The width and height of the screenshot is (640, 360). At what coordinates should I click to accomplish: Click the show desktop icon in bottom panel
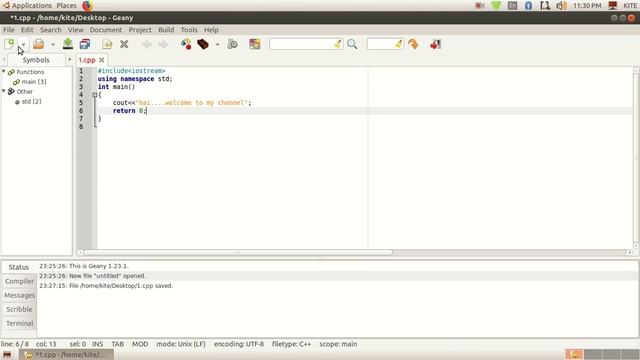pos(7,355)
